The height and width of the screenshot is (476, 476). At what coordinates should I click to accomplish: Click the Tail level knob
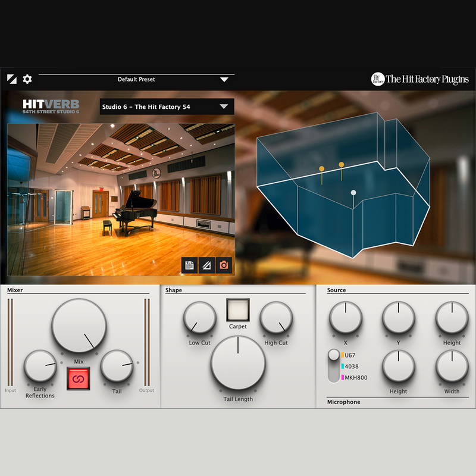[117, 366]
